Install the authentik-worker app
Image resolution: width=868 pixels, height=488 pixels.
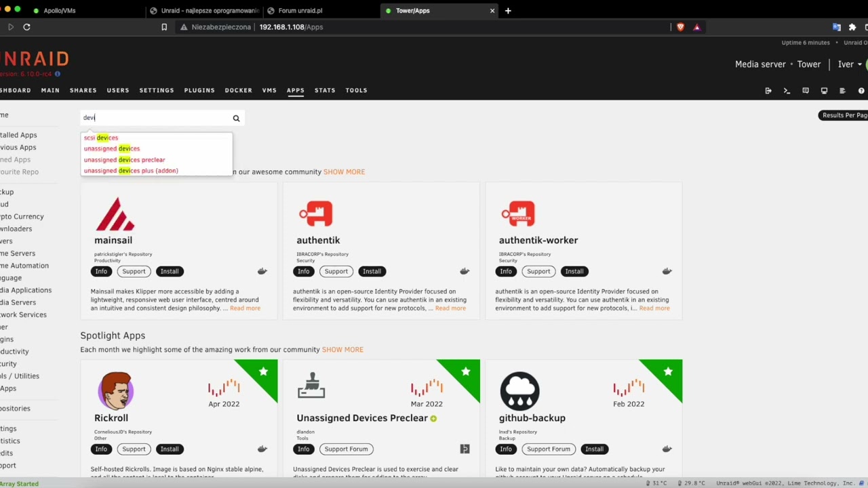point(574,271)
